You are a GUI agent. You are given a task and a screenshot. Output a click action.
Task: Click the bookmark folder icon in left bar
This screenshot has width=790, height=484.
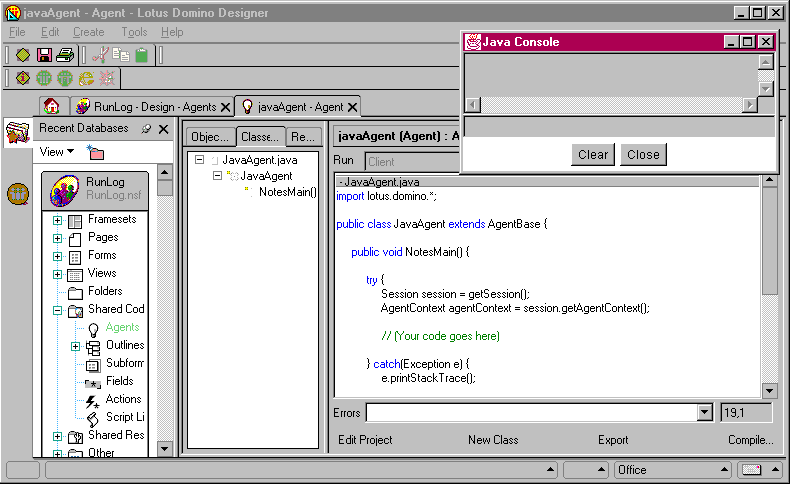click(18, 133)
